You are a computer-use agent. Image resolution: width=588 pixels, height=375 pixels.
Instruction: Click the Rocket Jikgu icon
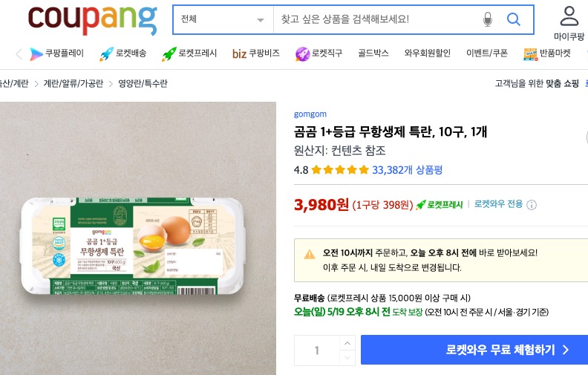pos(303,53)
